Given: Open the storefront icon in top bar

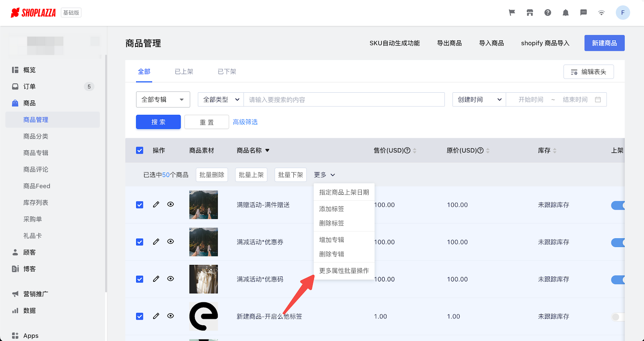Looking at the screenshot, I should tap(530, 12).
